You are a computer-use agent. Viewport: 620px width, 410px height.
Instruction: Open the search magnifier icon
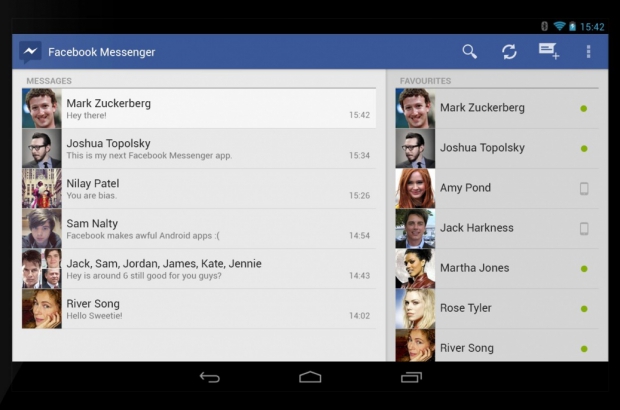[x=469, y=51]
